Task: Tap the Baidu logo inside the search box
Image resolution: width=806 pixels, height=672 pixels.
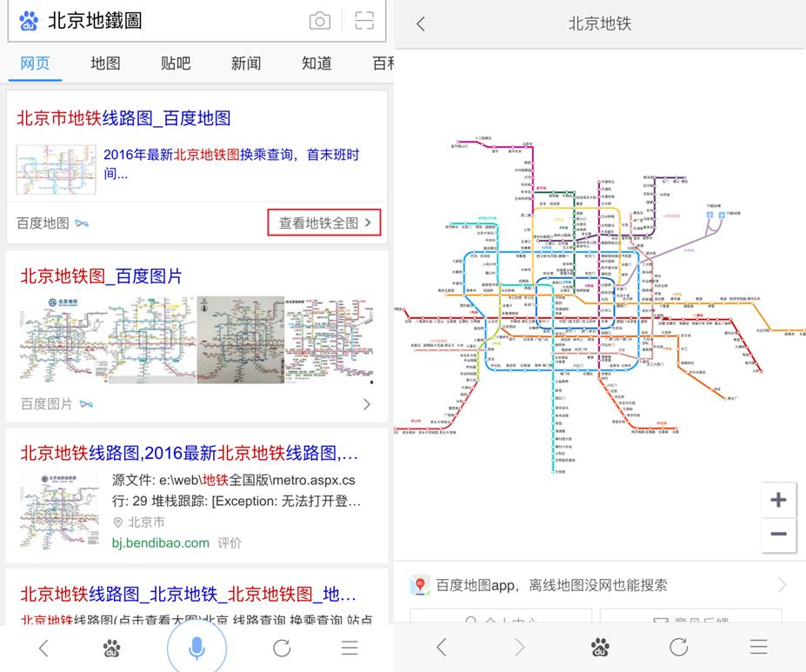Action: click(x=28, y=20)
